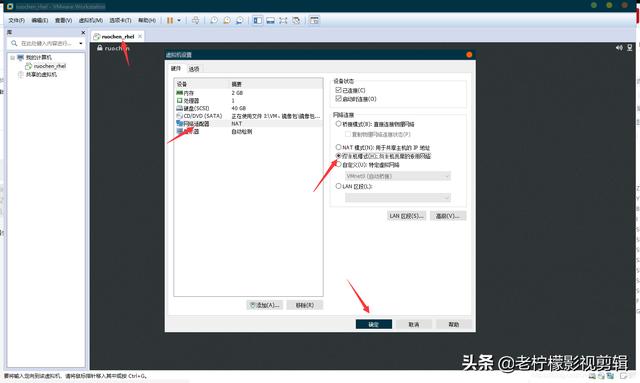Revert to snapshot using the middle clock icon
The image size is (640, 383).
[x=227, y=20]
